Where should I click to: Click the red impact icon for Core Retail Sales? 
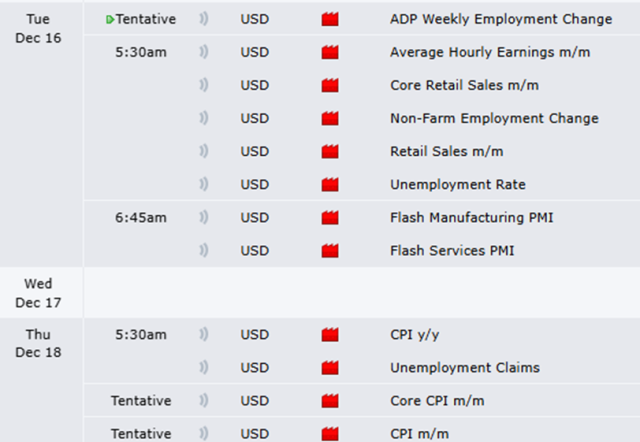(x=331, y=85)
